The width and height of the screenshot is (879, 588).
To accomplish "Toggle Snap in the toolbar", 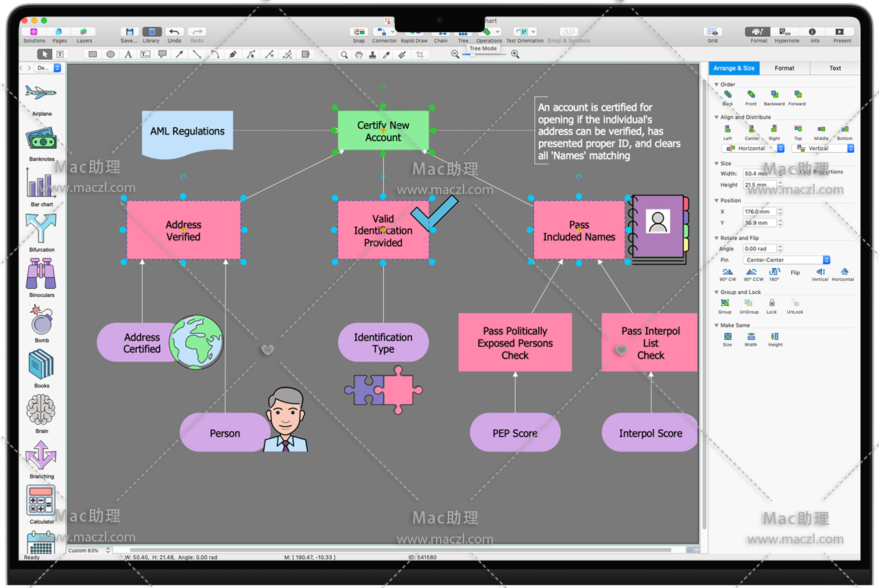I will point(359,32).
